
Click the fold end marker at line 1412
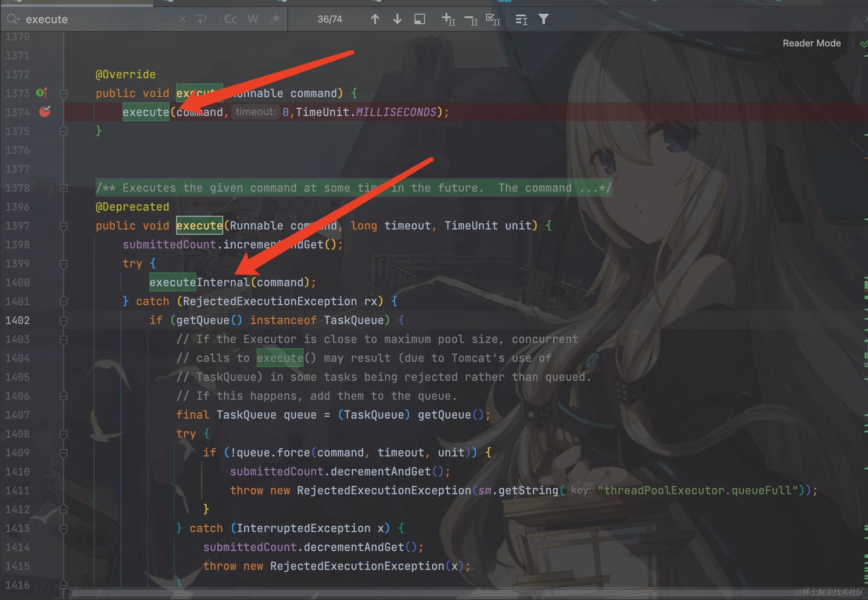64,509
